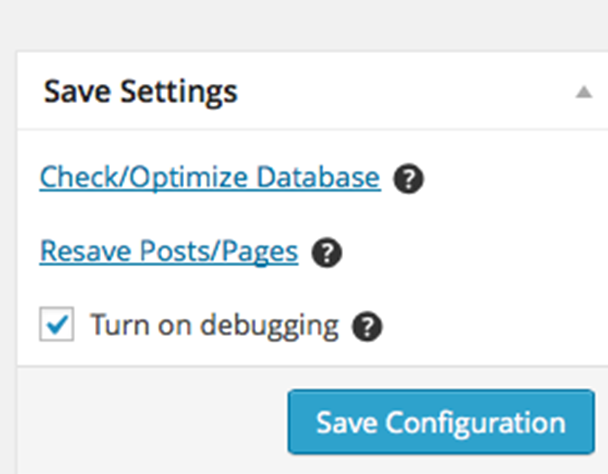Open the question mark tooltip after Turn on debugging

click(x=369, y=326)
